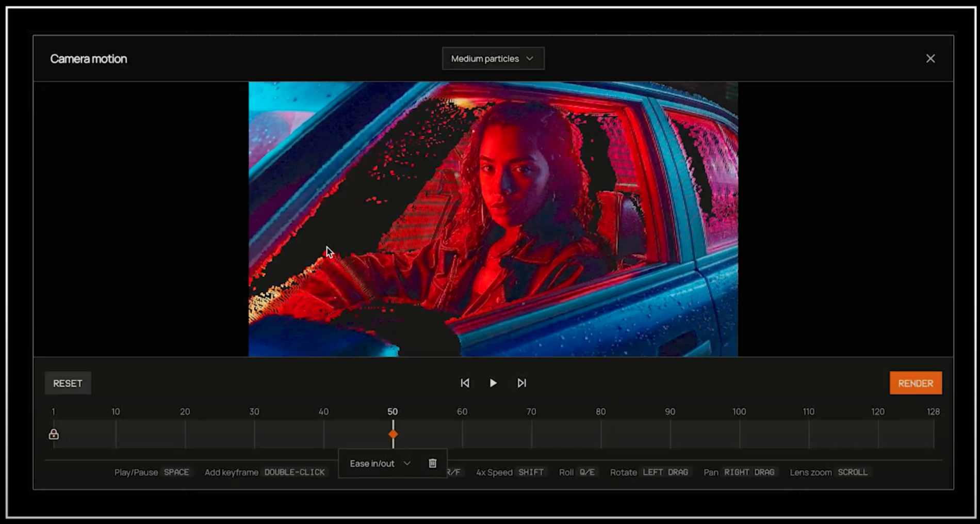Screen dimensions: 980x524
Task: Close the Camera motion dialog
Action: tap(930, 59)
